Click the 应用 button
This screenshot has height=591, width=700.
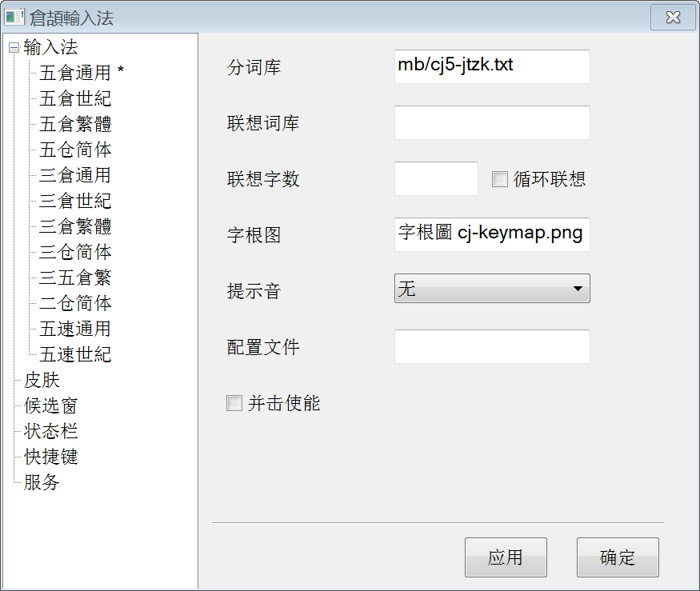click(506, 557)
